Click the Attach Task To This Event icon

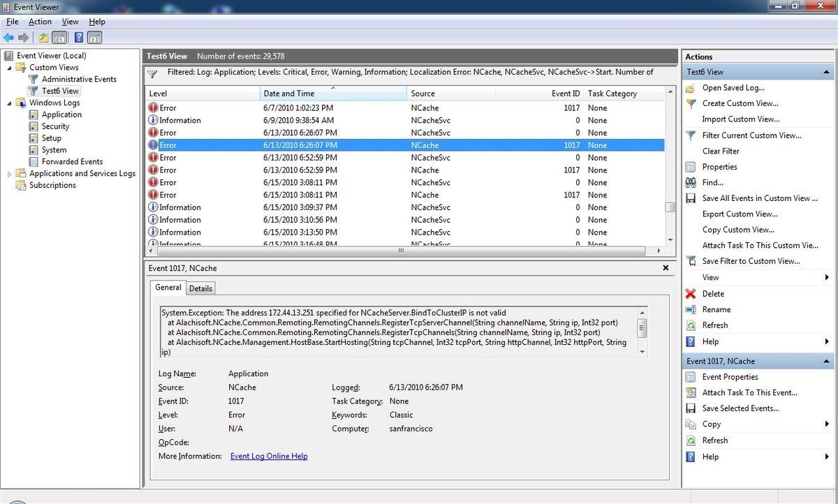[x=690, y=392]
